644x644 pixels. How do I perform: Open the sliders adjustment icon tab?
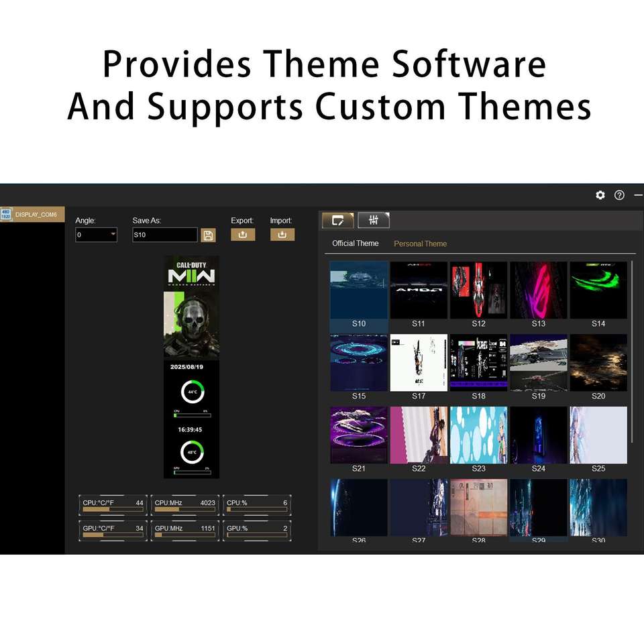374,220
